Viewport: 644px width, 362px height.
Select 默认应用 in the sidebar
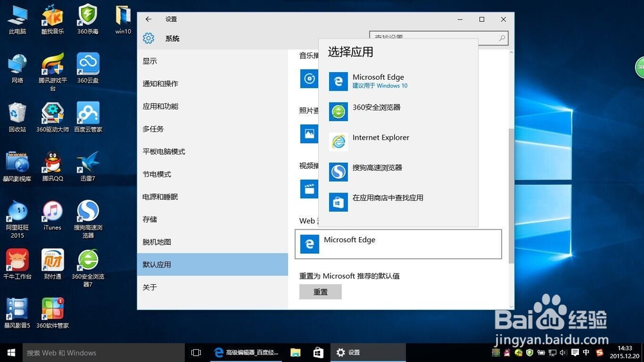click(x=213, y=264)
